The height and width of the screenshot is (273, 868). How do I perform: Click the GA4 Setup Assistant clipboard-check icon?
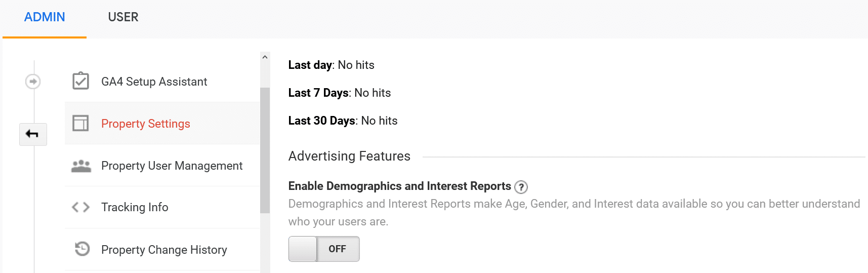pyautogui.click(x=80, y=81)
